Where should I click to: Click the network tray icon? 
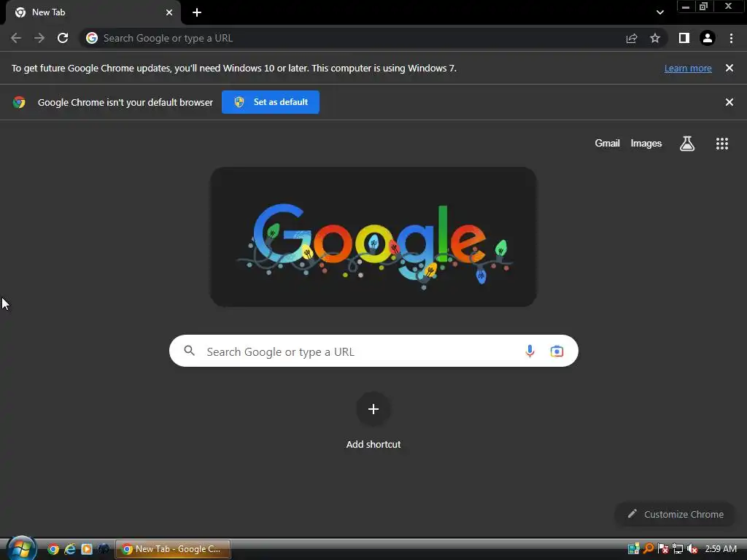678,549
